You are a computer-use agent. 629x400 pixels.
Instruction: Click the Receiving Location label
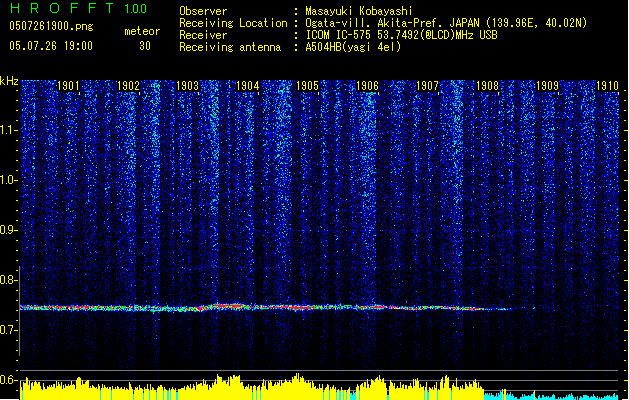[x=233, y=23]
